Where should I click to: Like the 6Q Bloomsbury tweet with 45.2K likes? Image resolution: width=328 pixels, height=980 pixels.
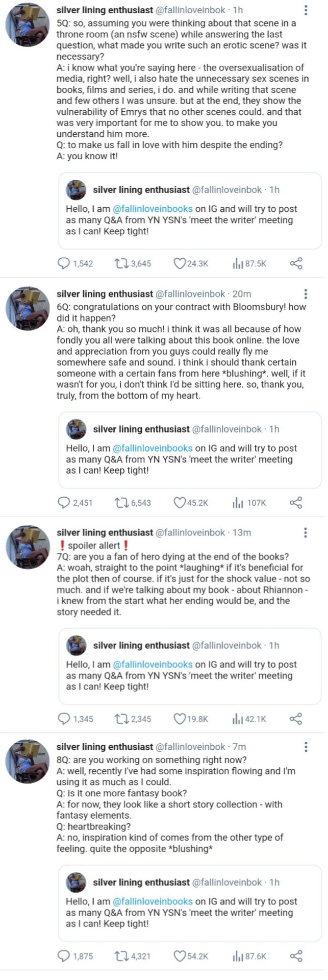[180, 503]
